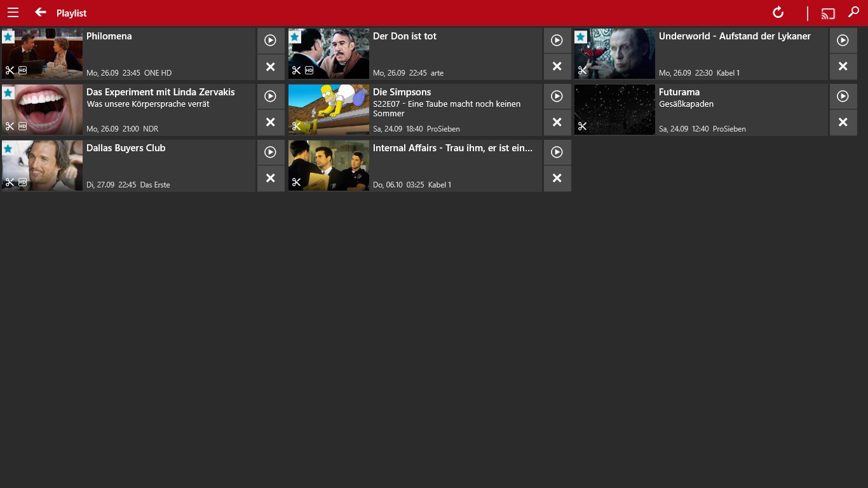Click the Die Simpsons thumbnail image
The height and width of the screenshot is (488, 868).
point(329,109)
